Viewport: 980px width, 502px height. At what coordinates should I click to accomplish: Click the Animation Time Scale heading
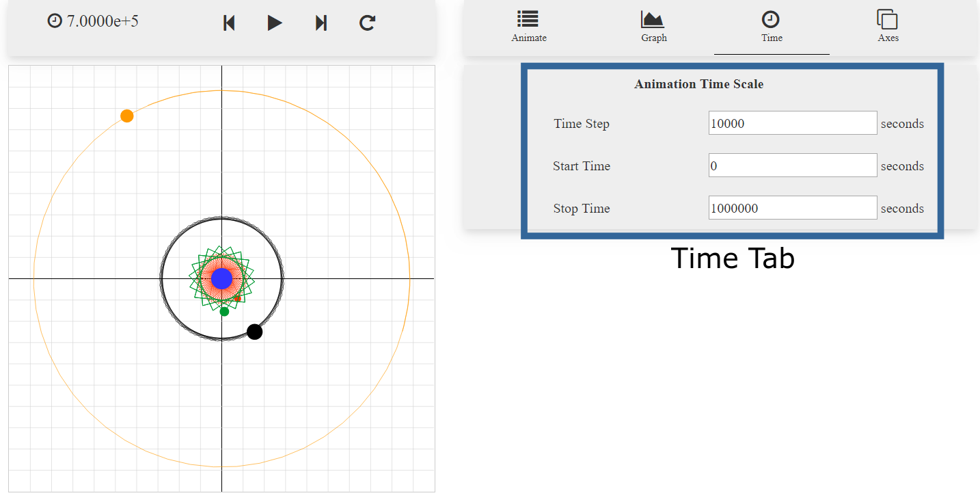(698, 84)
